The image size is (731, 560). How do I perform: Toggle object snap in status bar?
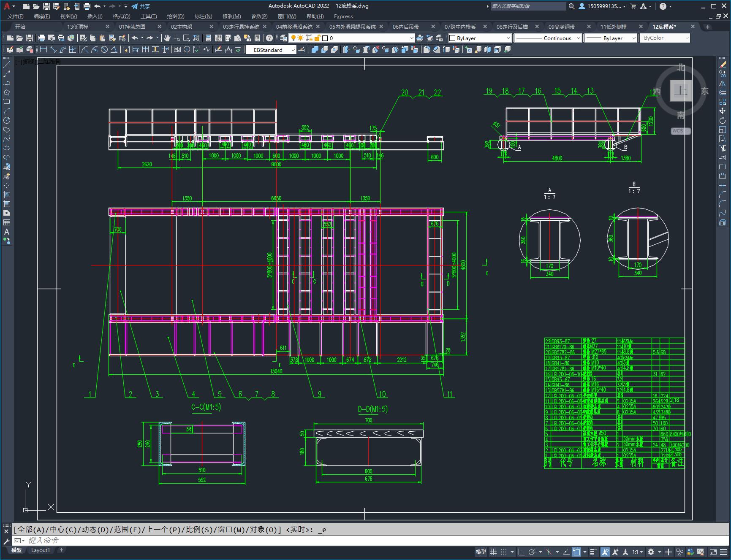point(576,552)
